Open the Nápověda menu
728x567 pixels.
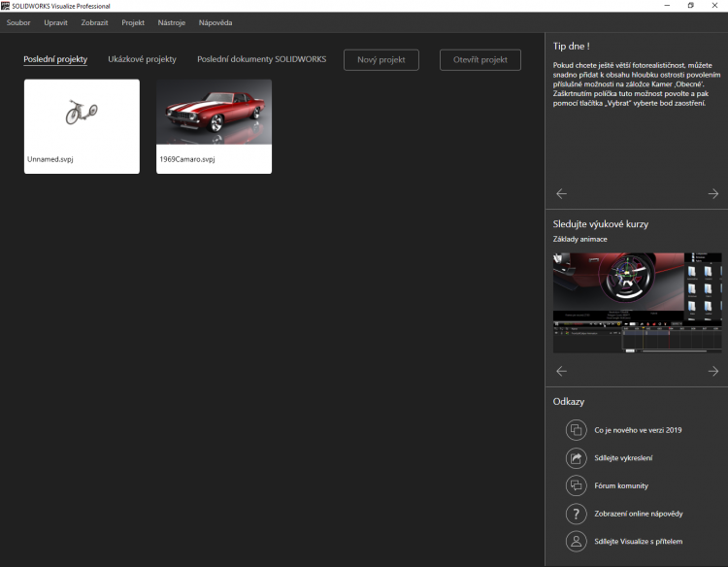[x=215, y=22]
